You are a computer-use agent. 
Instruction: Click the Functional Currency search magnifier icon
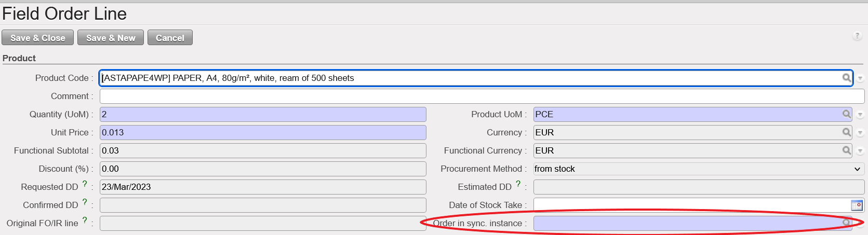click(x=846, y=150)
